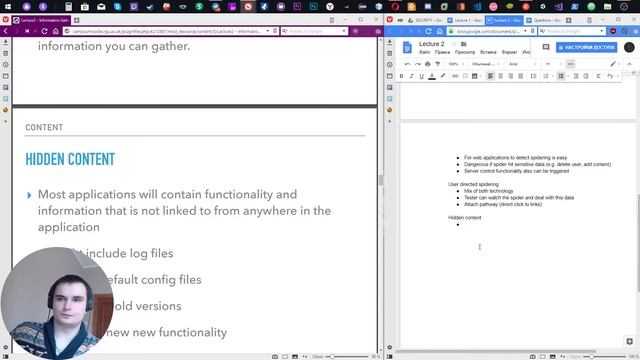Open the Arial font dropdown in Docs

[522, 64]
